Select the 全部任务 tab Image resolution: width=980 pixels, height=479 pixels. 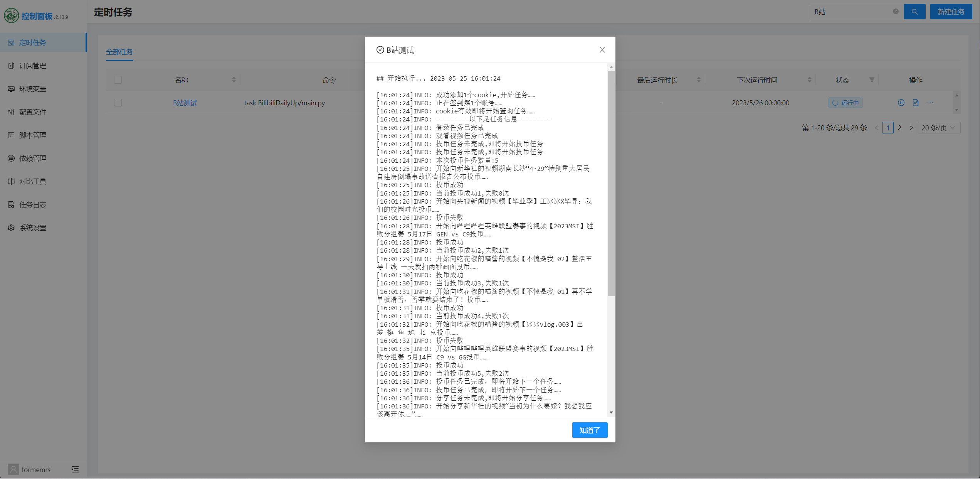click(x=119, y=52)
